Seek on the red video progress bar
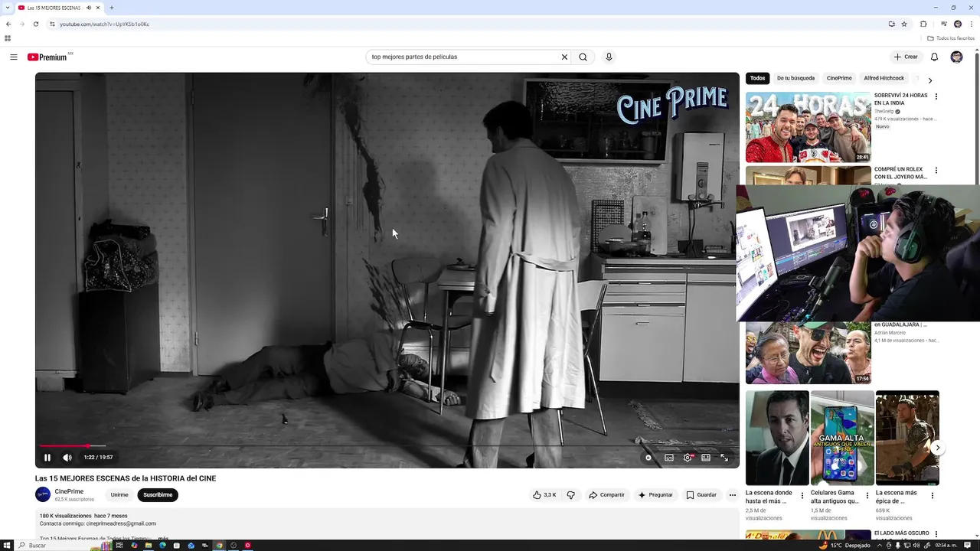The image size is (980, 551). pyautogui.click(x=387, y=445)
